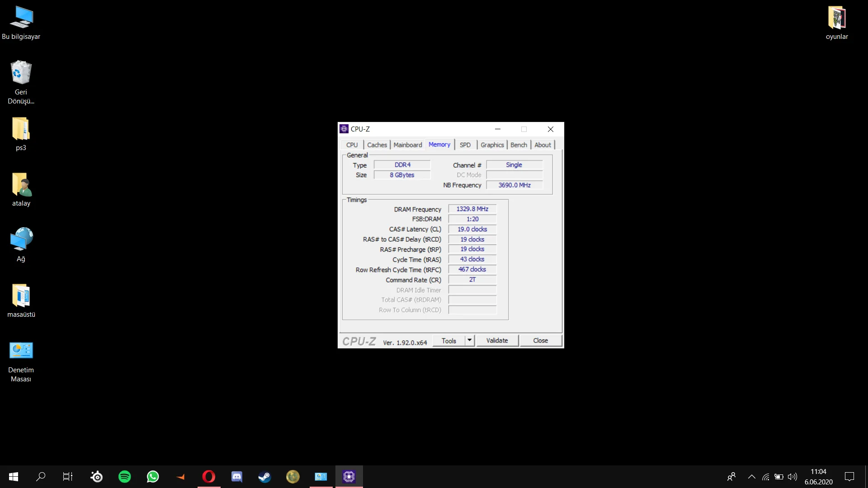Open the SteelSeries Engine taskbar icon

click(96, 477)
